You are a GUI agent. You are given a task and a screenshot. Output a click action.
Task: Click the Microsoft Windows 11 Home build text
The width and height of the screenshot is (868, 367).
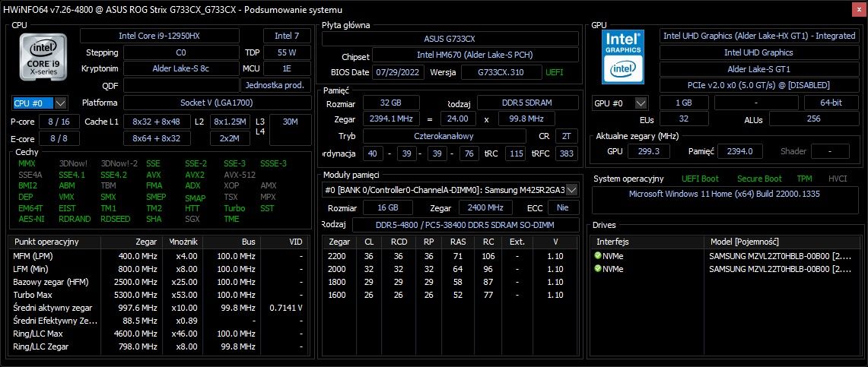725,194
